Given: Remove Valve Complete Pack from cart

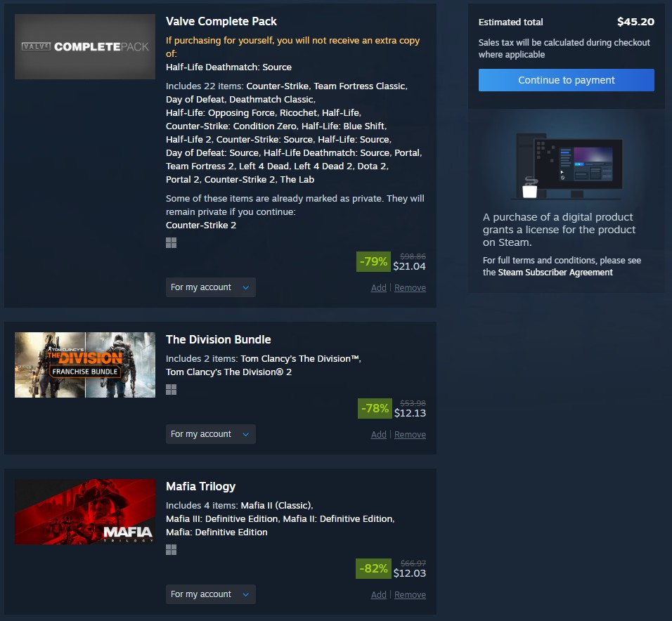Looking at the screenshot, I should click(x=410, y=288).
